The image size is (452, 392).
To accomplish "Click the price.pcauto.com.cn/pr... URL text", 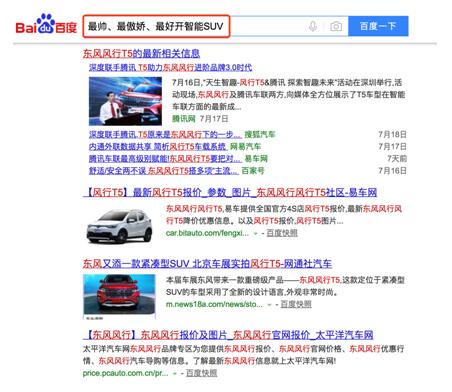I will [x=125, y=373].
